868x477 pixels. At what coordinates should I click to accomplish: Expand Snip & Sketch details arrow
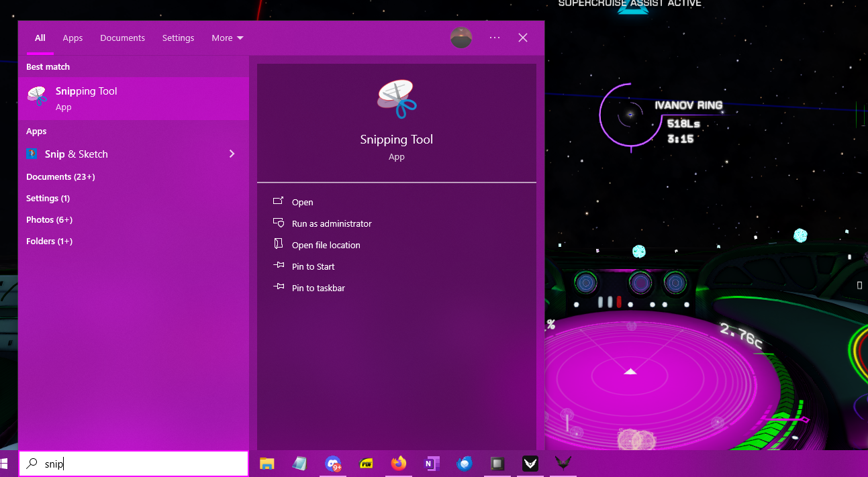point(232,154)
